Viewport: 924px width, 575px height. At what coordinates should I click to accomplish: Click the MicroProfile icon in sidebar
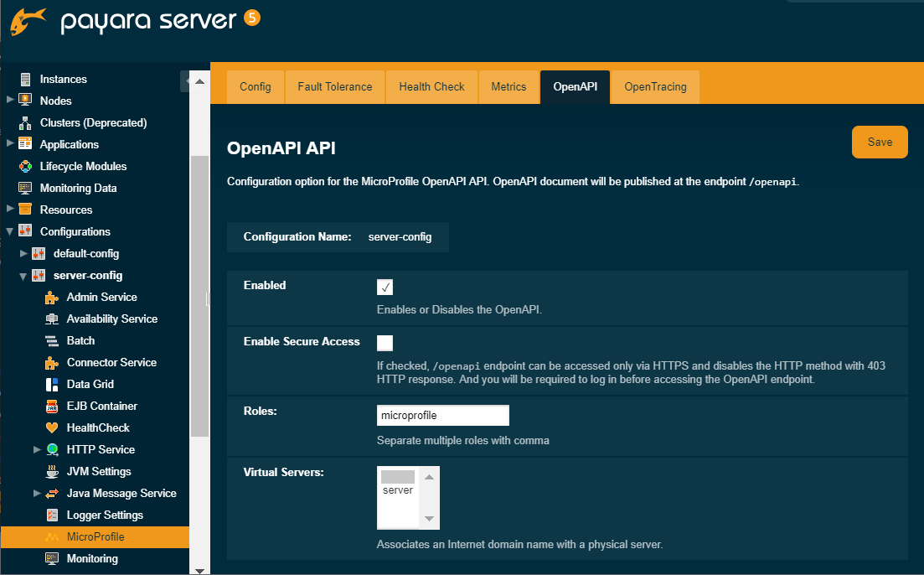click(52, 536)
